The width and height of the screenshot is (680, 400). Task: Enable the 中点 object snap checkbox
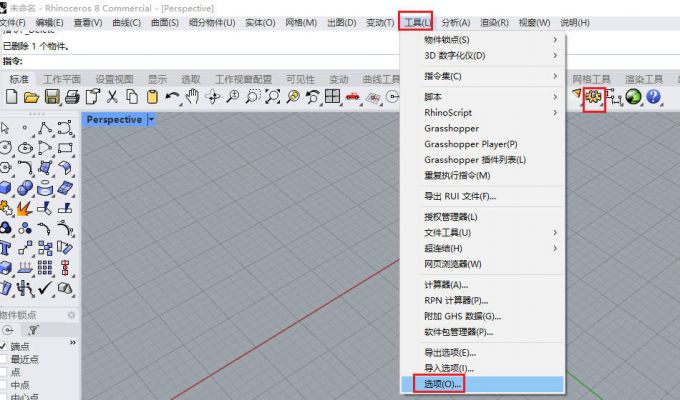click(x=3, y=385)
